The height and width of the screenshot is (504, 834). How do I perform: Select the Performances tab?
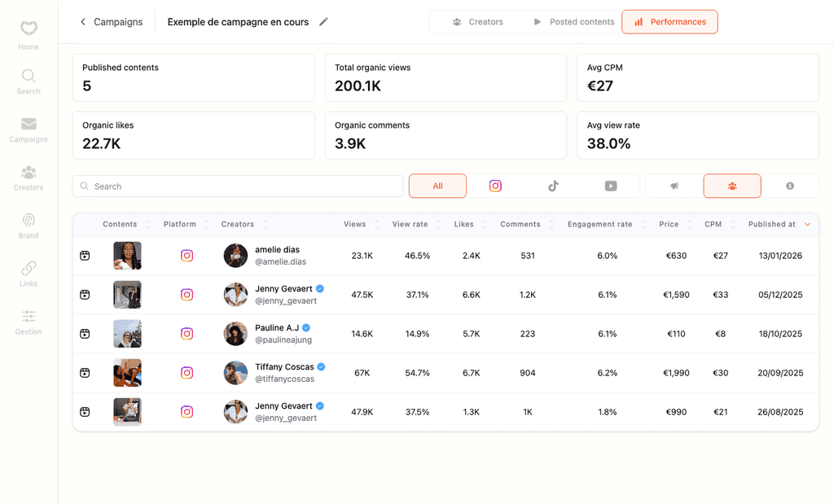pos(669,22)
